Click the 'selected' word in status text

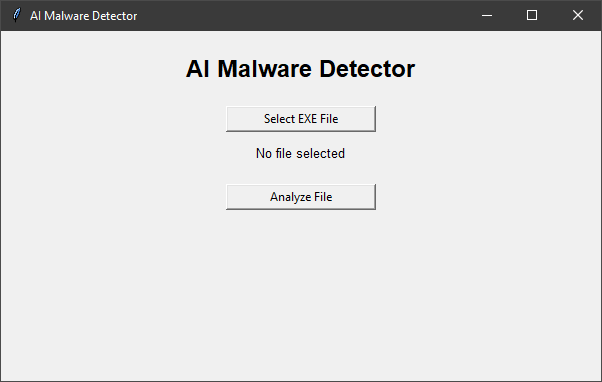[x=321, y=154]
